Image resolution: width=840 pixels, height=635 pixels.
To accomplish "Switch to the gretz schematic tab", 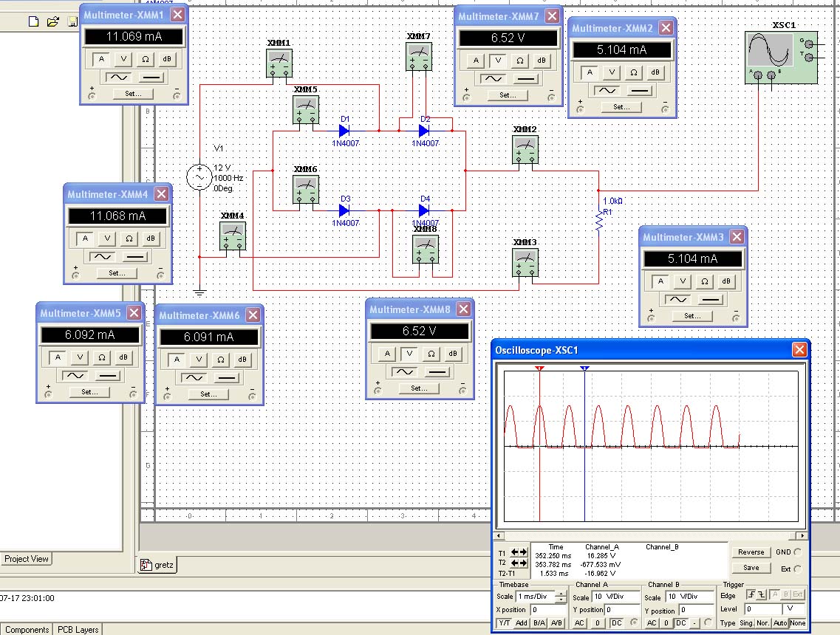I will (x=158, y=566).
